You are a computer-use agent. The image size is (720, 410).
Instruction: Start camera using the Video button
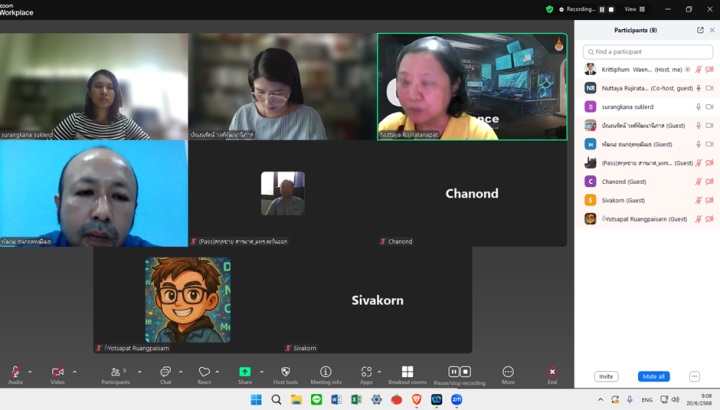57,372
